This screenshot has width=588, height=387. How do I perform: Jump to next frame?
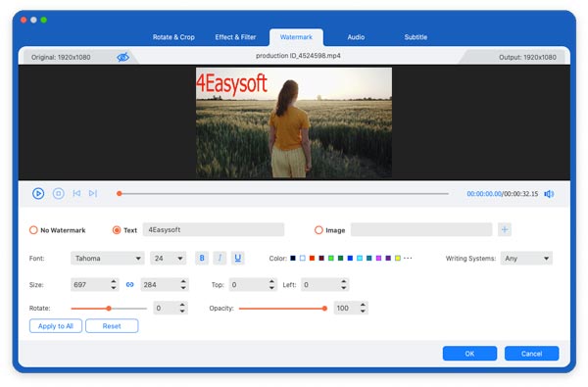(93, 193)
